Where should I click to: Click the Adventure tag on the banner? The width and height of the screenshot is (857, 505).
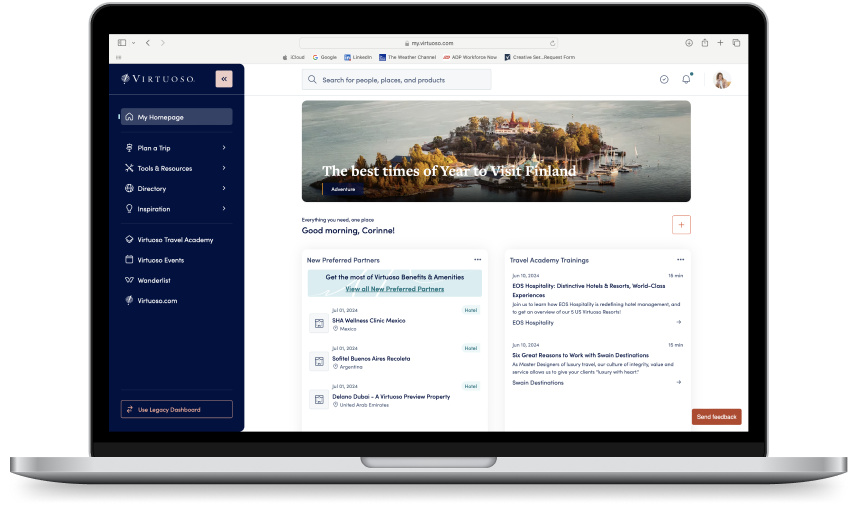[343, 189]
